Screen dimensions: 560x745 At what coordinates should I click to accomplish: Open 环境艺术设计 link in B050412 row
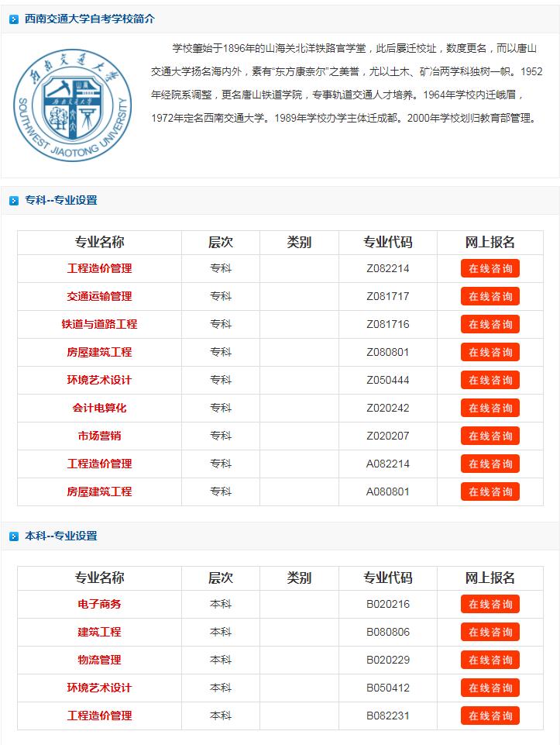[99, 688]
